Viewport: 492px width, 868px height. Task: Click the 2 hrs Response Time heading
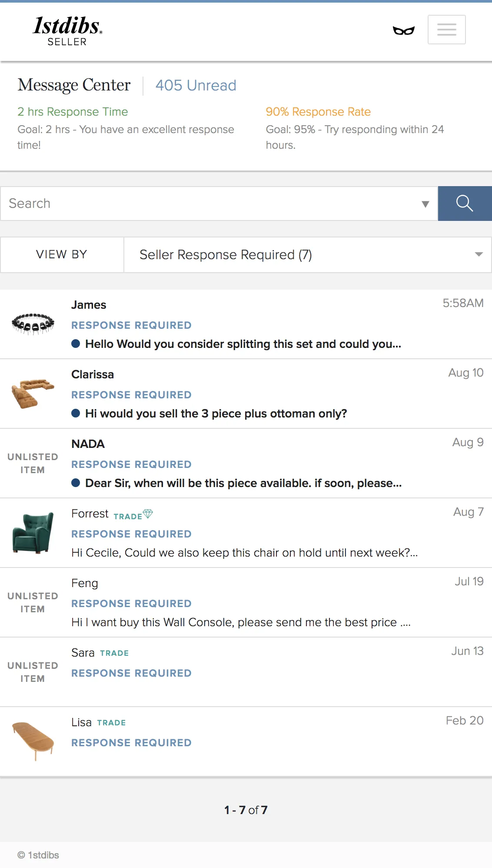coord(73,112)
